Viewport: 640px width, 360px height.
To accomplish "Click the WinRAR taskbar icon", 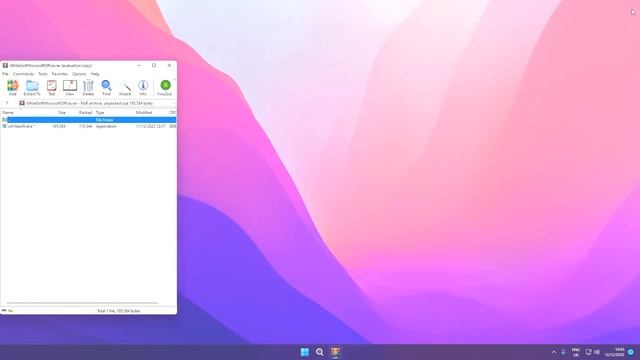I will (335, 352).
